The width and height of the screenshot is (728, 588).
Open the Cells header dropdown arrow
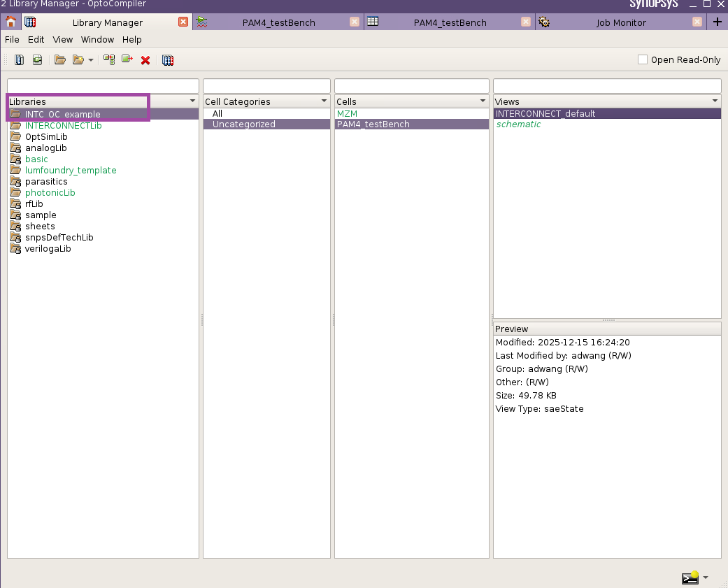pos(483,101)
